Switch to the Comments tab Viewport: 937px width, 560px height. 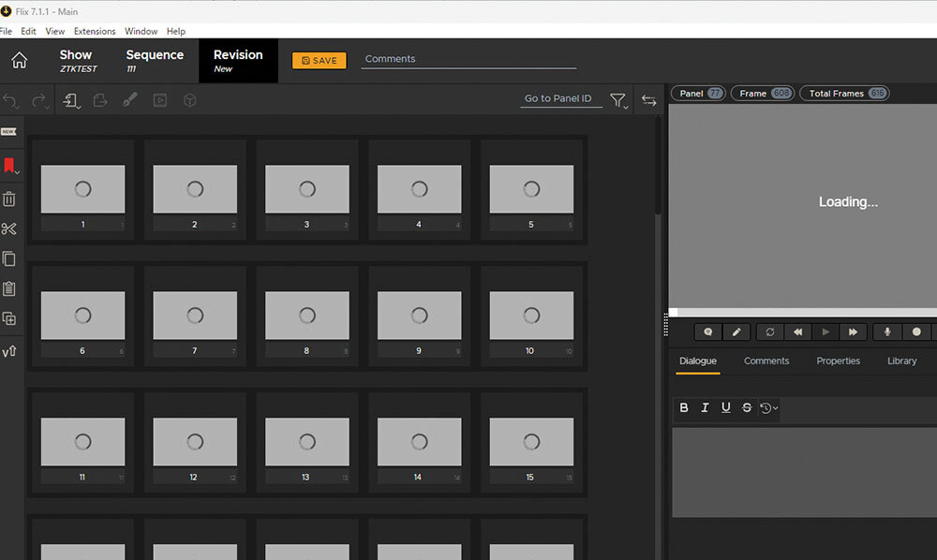point(766,361)
